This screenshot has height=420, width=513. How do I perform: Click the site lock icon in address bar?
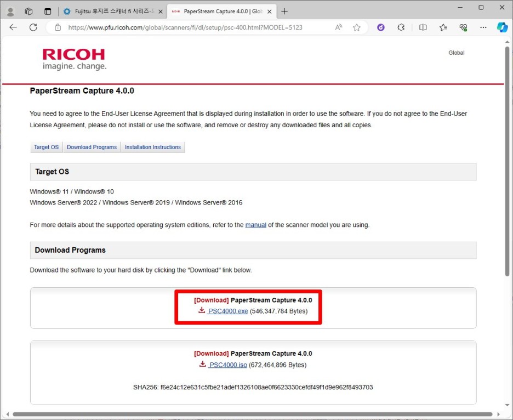point(58,27)
